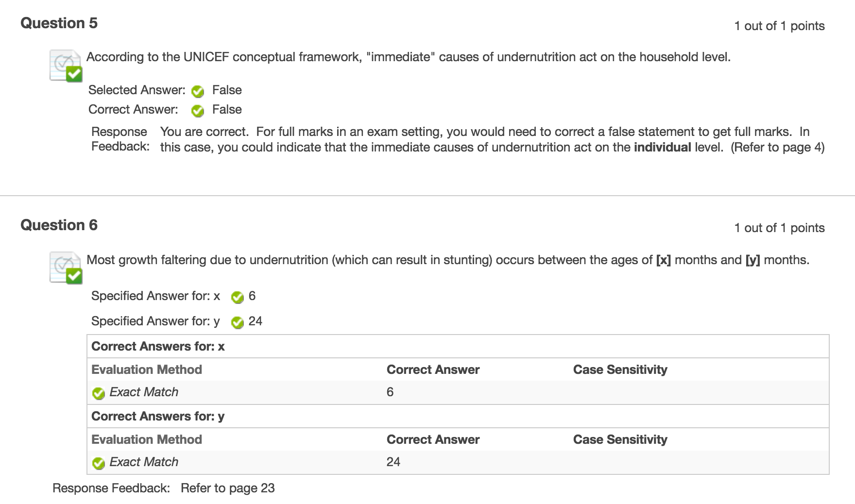
Task: Click correct answer value 24 in y table
Action: [x=393, y=462]
